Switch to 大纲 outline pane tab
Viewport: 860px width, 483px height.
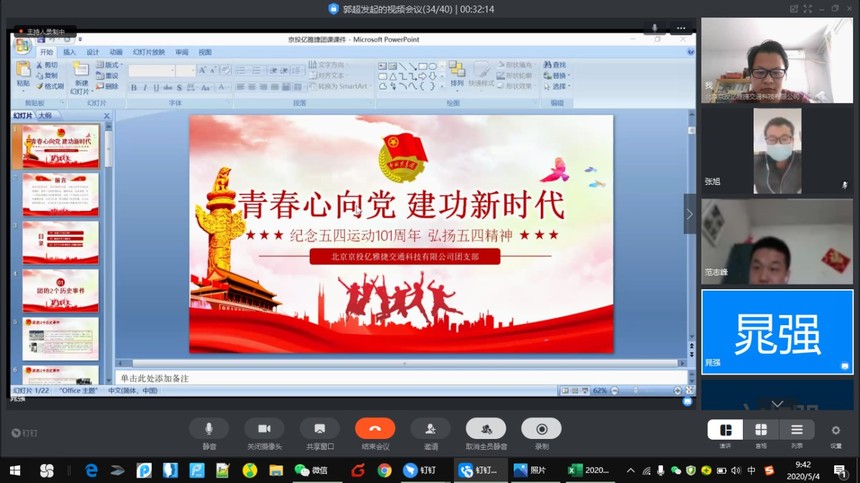pos(45,116)
